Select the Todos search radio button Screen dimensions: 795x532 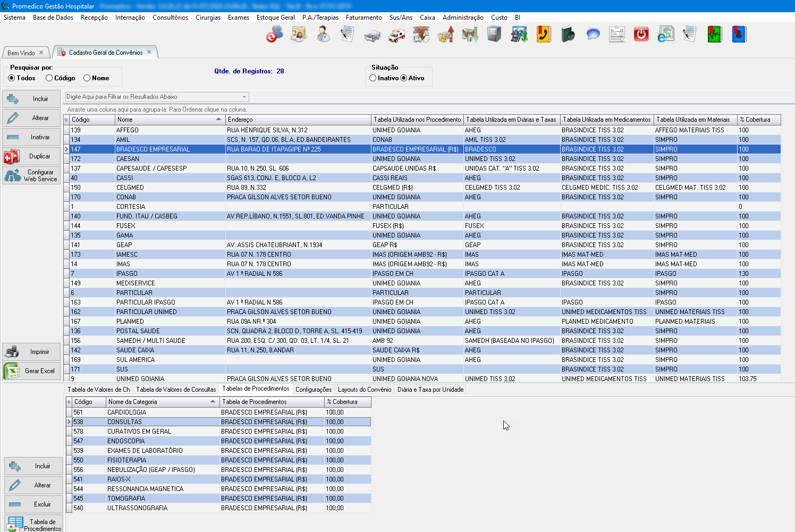pos(12,78)
